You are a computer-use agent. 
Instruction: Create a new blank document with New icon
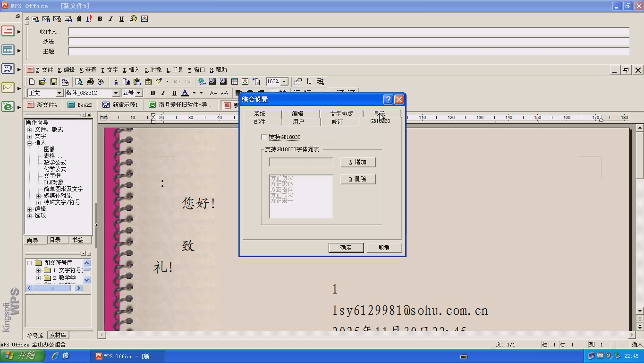click(x=32, y=82)
